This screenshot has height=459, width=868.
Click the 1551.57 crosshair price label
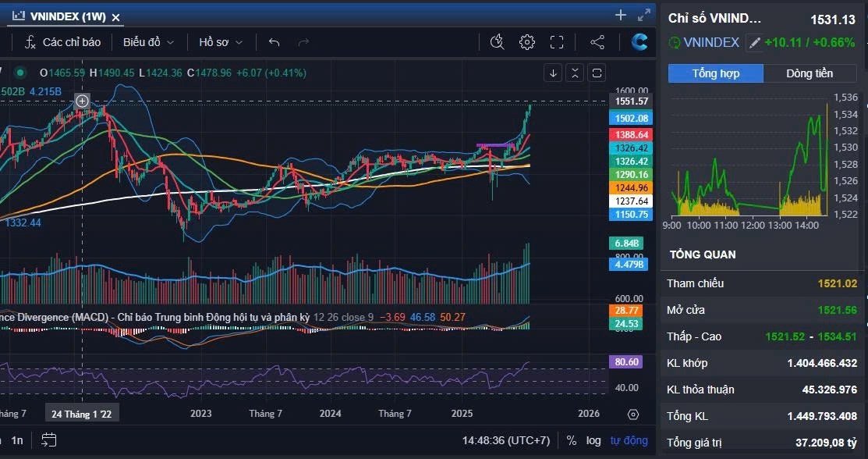(630, 101)
